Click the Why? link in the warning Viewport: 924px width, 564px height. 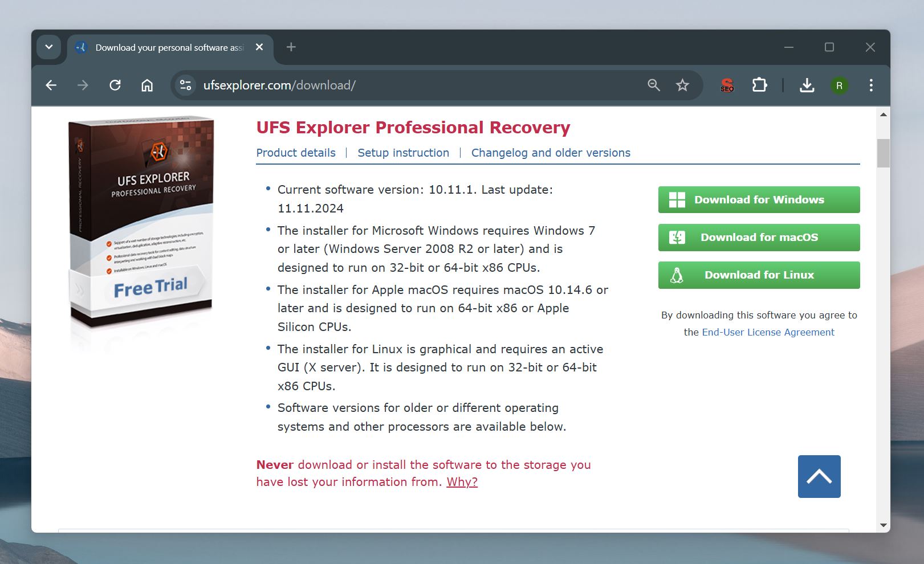click(x=462, y=482)
